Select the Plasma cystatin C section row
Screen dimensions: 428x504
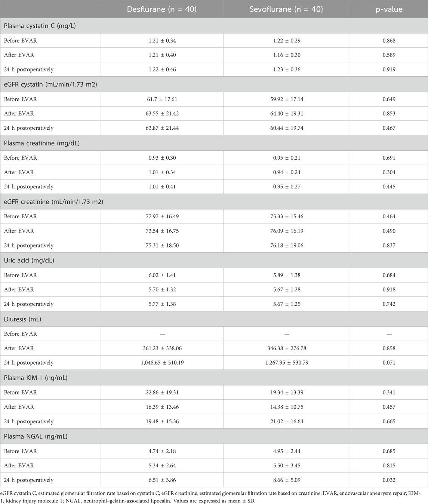(40, 26)
